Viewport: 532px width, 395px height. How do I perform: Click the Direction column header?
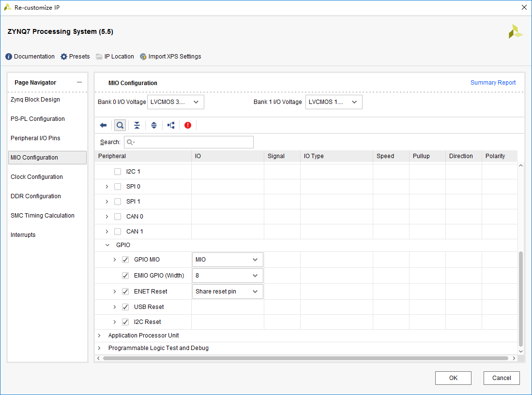[463, 156]
